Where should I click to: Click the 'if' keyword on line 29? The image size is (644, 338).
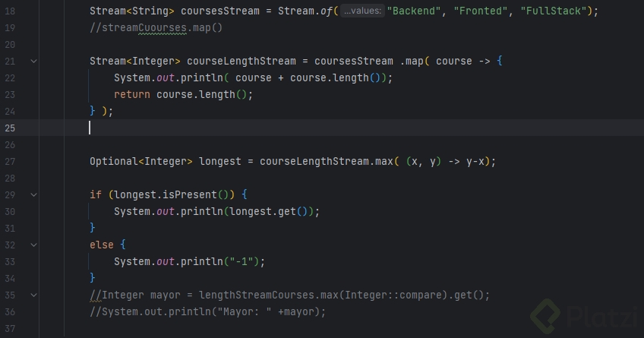pyautogui.click(x=96, y=194)
